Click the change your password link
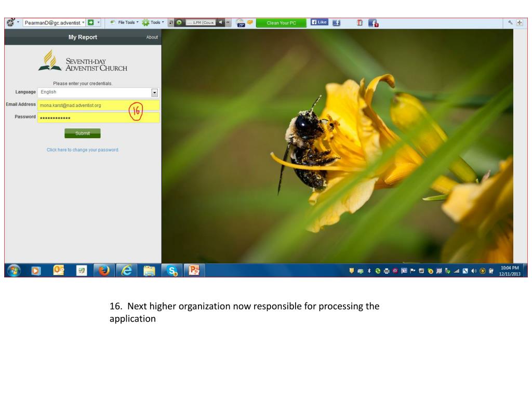 [83, 150]
